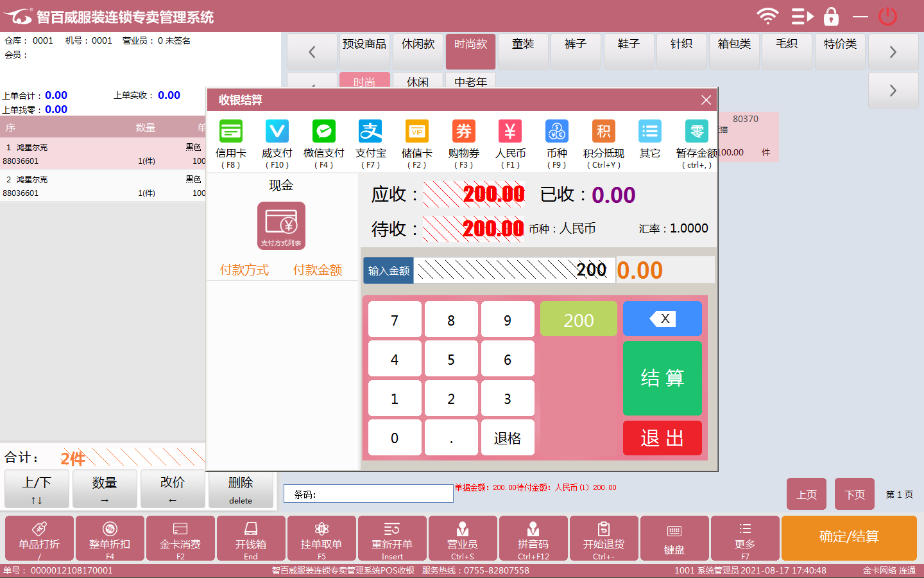Screen dimensions: 924x578
Task: Click the lock screen icon
Action: click(x=831, y=16)
